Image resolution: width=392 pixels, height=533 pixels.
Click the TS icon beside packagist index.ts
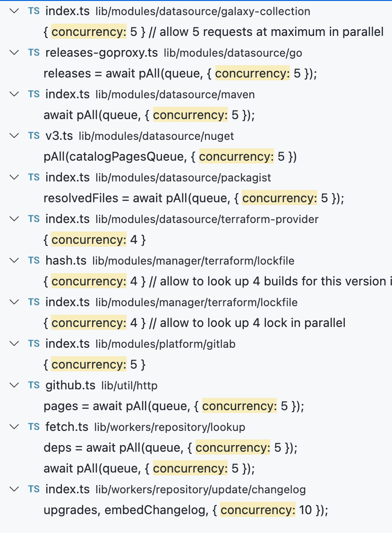point(33,177)
